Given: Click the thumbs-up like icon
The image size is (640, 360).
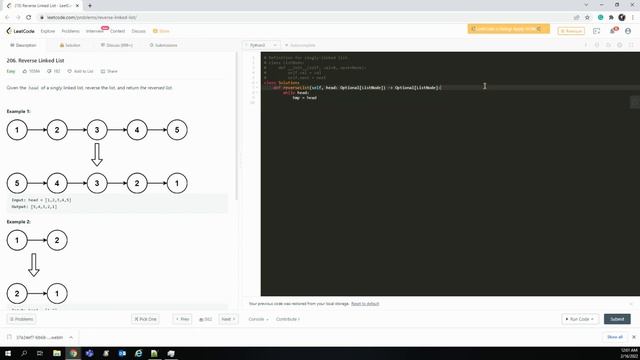Looking at the screenshot, I should 24,71.
